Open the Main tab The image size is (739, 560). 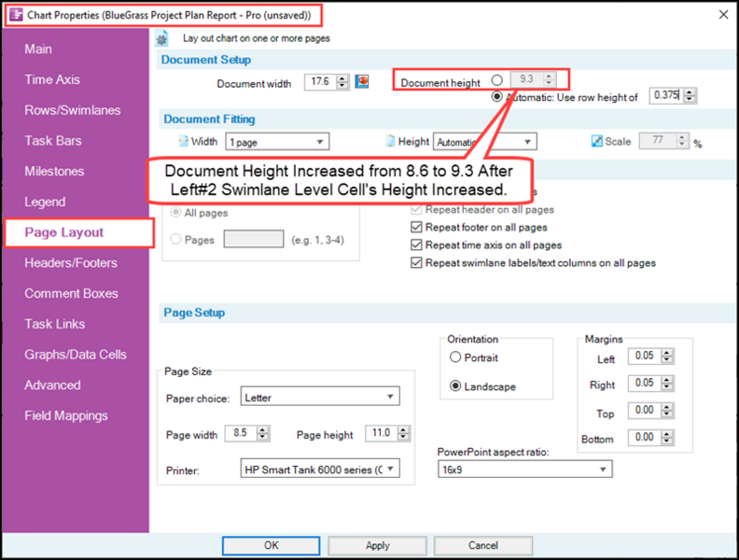click(38, 49)
